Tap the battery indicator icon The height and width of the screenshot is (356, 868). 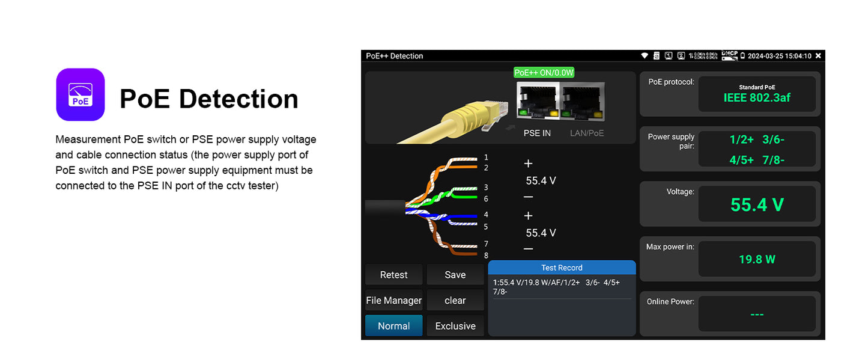point(742,56)
